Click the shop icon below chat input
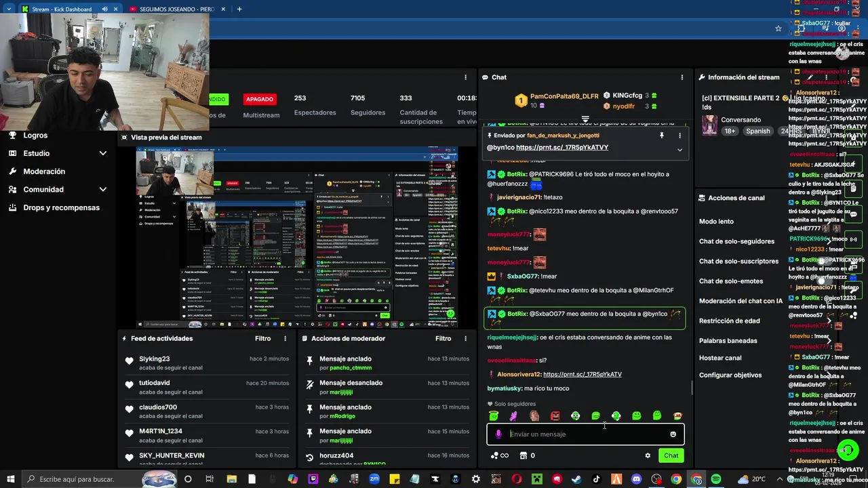868x488 pixels. (x=523, y=455)
